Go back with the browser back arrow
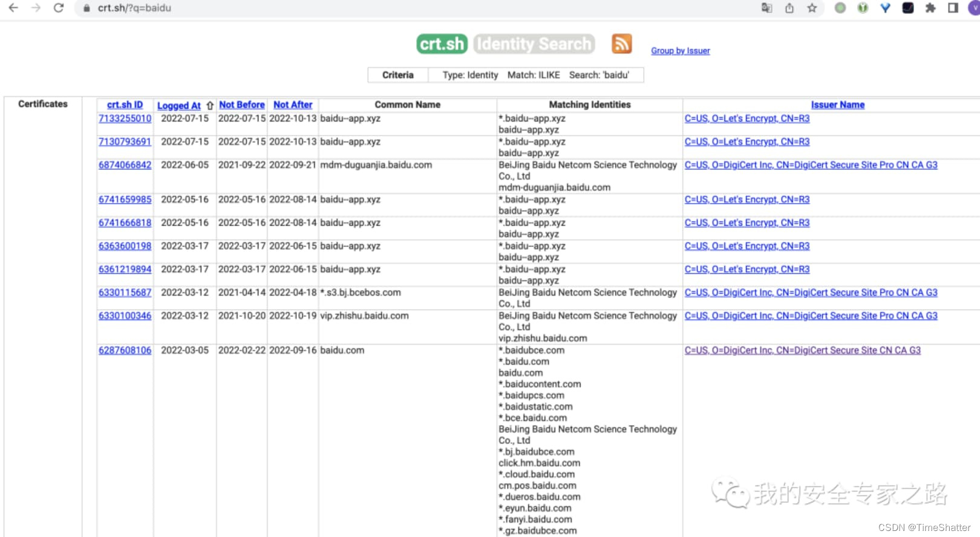 [13, 8]
